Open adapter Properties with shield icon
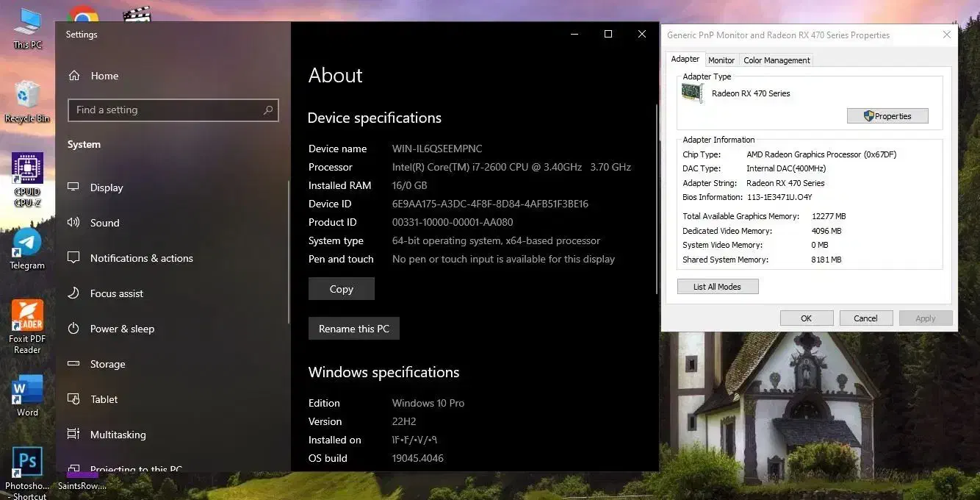980x500 pixels. [887, 116]
